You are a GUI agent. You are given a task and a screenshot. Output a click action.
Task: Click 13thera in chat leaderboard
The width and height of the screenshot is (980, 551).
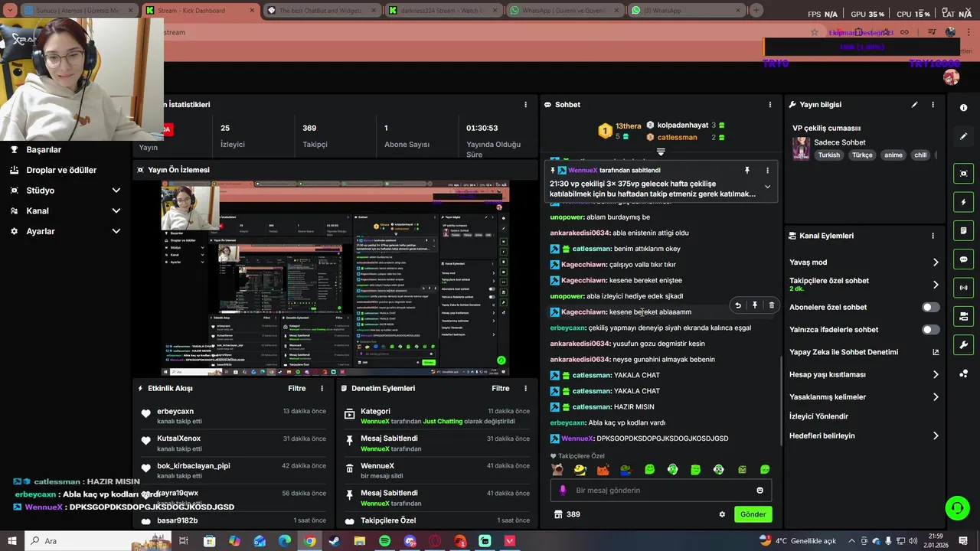coord(629,126)
